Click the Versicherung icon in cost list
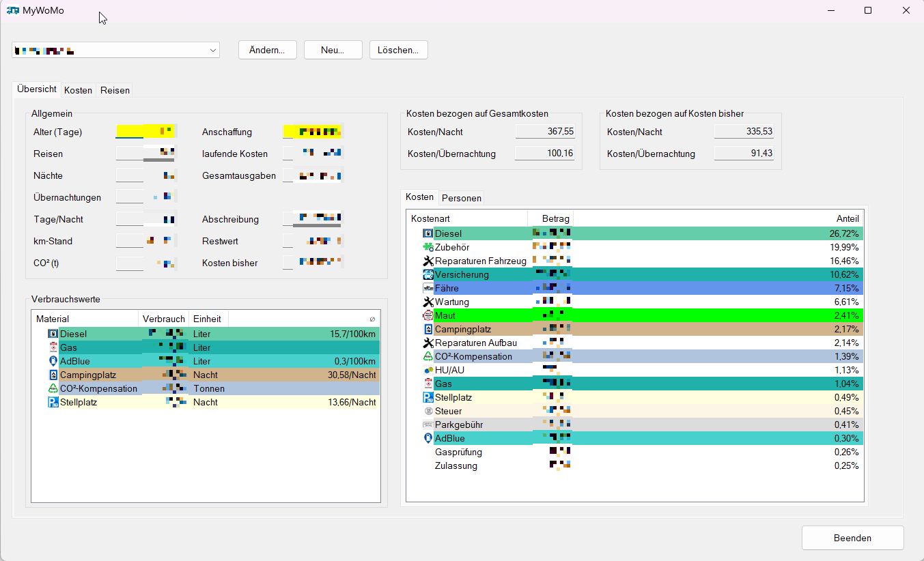The image size is (924, 561). (428, 274)
